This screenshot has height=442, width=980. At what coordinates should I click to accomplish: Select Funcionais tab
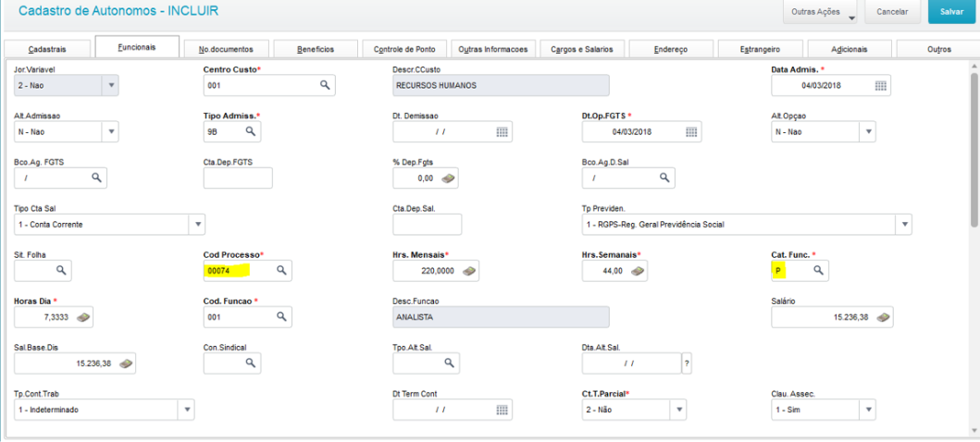137,47
